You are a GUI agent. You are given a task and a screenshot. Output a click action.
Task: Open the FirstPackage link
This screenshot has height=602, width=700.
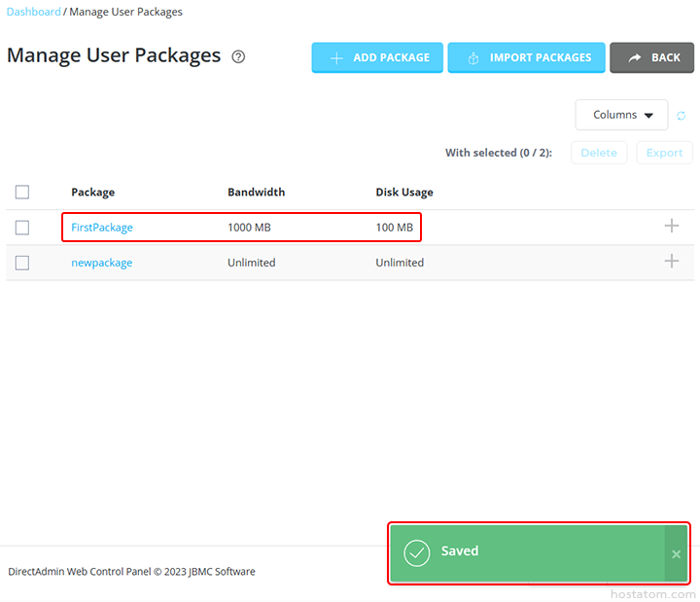tap(102, 228)
